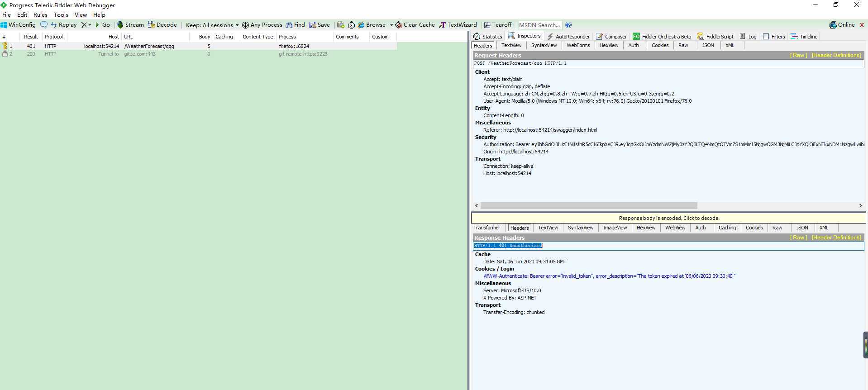The image size is (868, 390).
Task: Sort sessions by the Process column header
Action: click(x=305, y=37)
